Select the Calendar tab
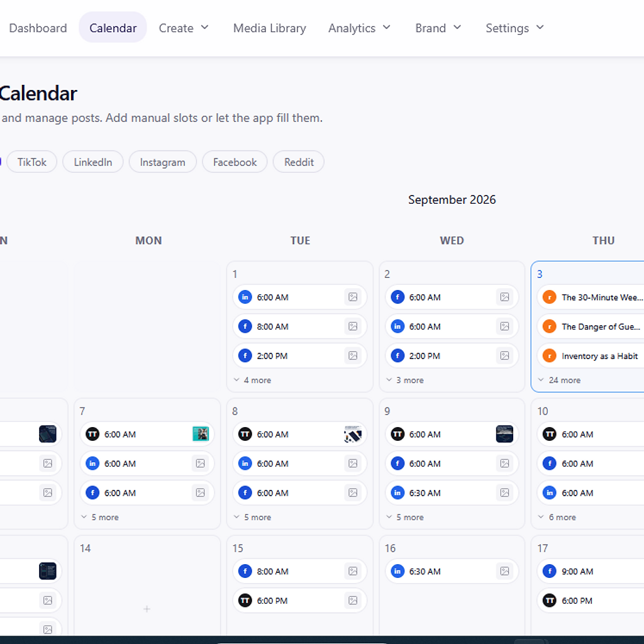The image size is (644, 644). pos(113,28)
